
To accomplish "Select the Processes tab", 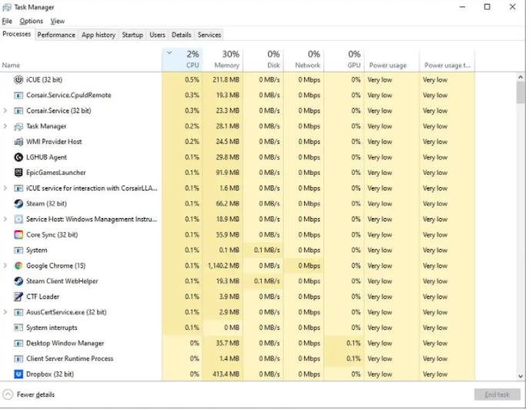I will (17, 34).
